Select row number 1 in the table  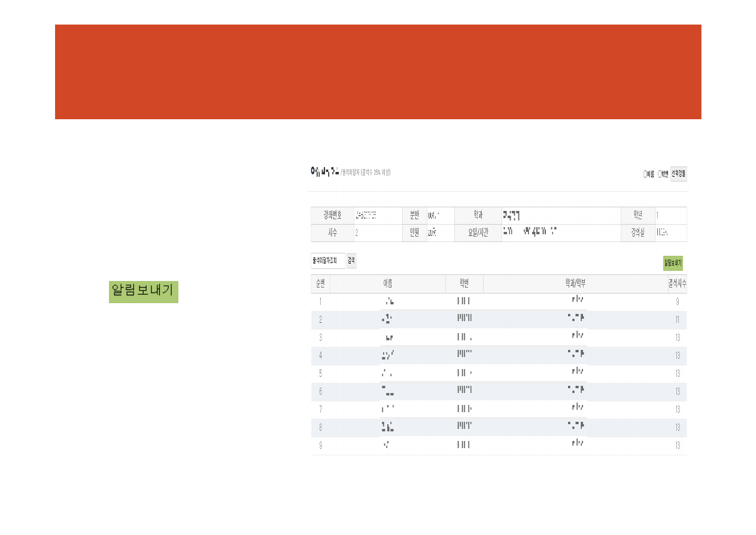[320, 302]
